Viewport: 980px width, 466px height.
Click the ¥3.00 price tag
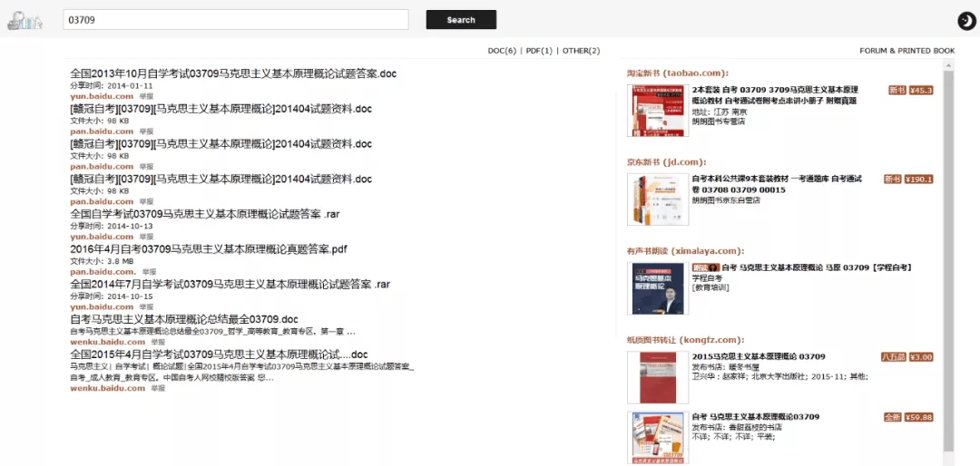click(x=921, y=357)
